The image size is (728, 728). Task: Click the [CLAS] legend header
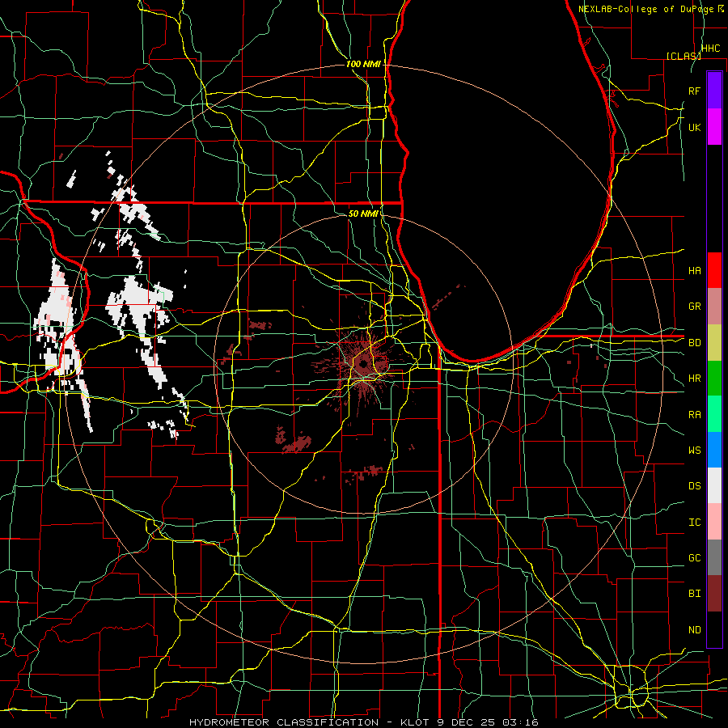tap(684, 56)
